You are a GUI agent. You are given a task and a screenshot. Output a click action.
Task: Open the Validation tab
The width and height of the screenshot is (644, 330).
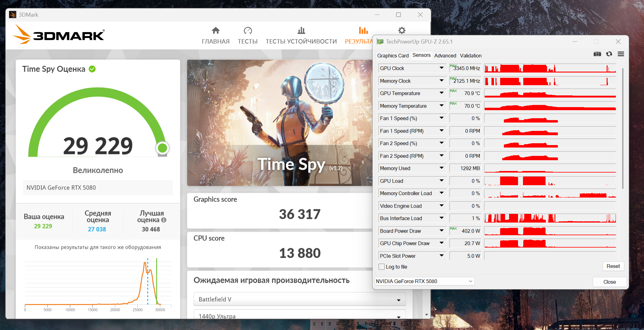(x=470, y=56)
